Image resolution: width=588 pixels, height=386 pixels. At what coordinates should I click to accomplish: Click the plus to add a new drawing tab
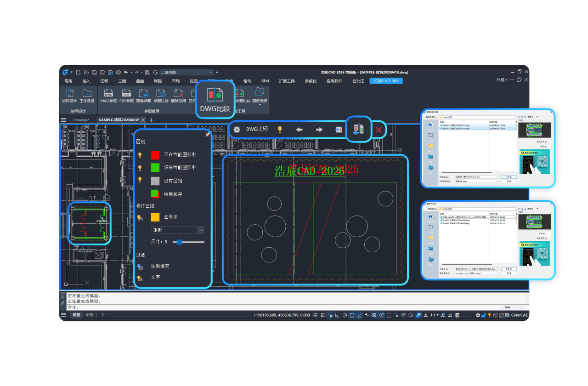point(152,120)
